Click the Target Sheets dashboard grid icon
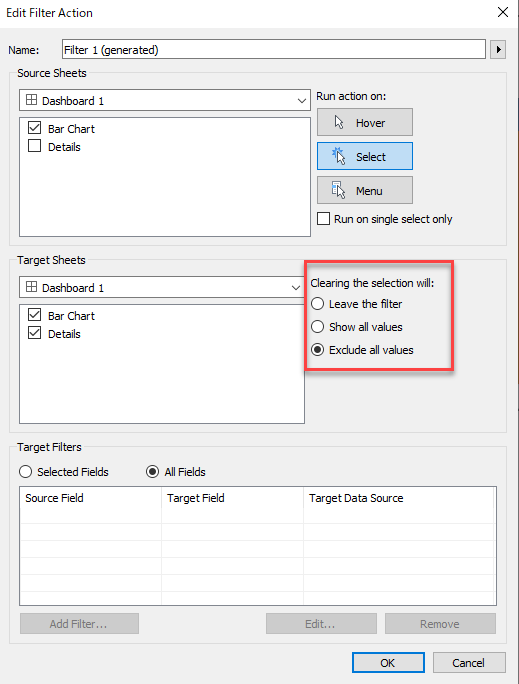This screenshot has width=519, height=684. 31,287
